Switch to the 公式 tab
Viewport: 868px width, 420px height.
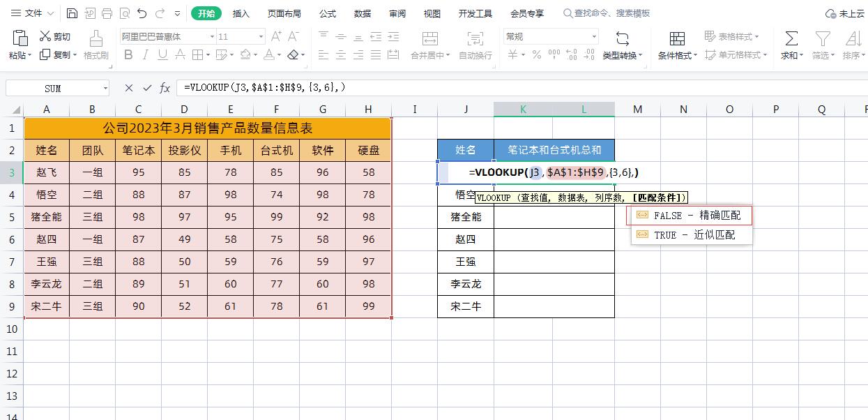click(x=328, y=13)
